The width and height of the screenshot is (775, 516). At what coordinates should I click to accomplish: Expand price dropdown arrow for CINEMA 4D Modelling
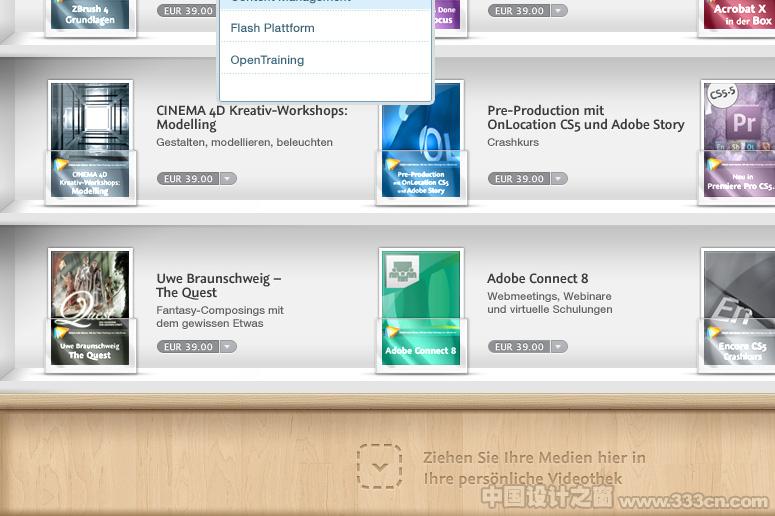click(228, 178)
